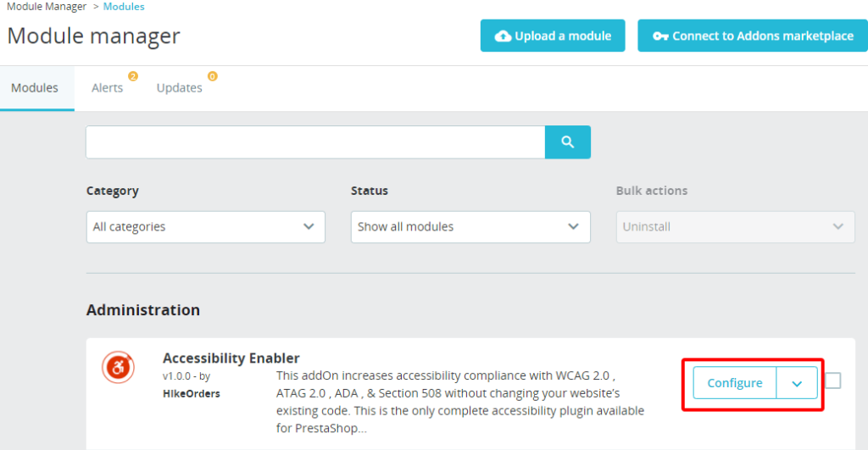Select the Modules tab
Screen dimensions: 868x450
pos(35,88)
